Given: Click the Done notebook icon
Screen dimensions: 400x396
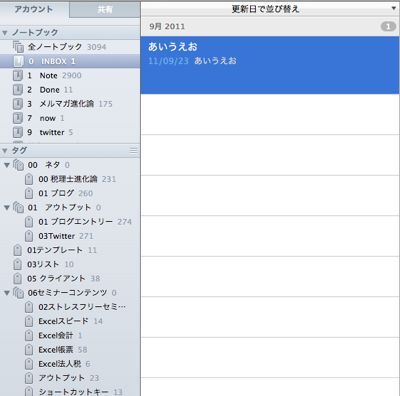Looking at the screenshot, I should coord(18,90).
